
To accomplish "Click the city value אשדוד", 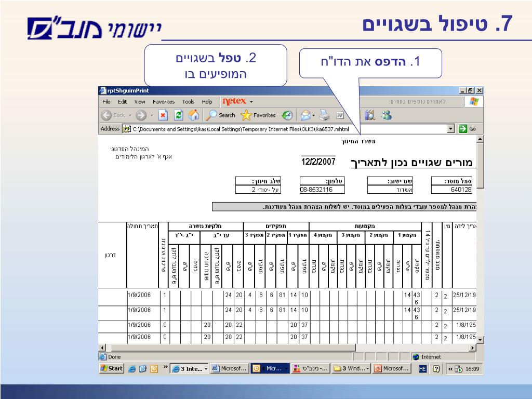I will [x=404, y=190].
